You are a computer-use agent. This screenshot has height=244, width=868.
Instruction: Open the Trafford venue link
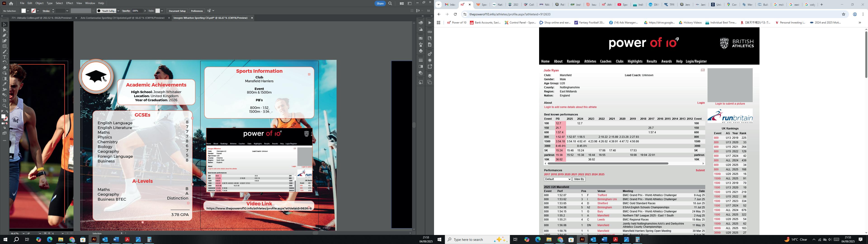click(x=602, y=195)
